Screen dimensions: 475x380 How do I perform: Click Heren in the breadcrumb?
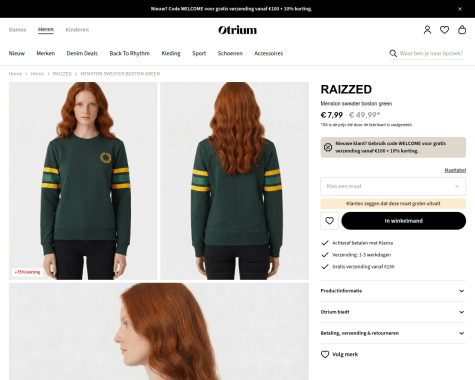tap(37, 74)
